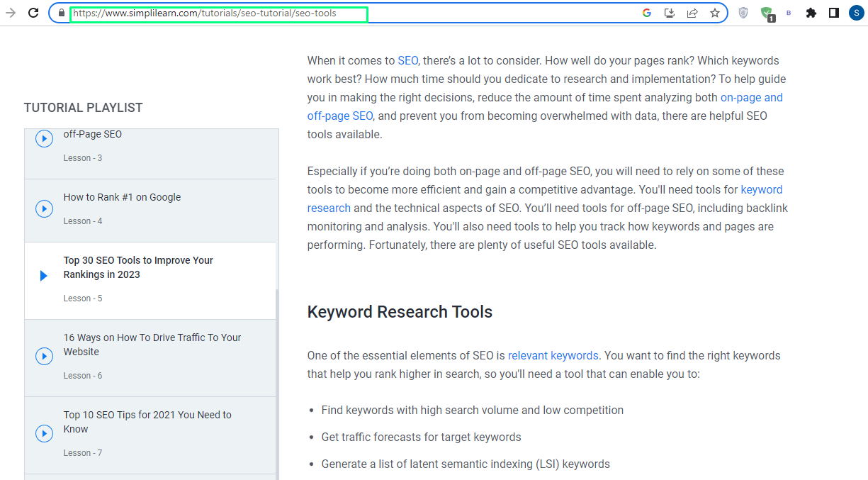The image size is (868, 480).
Task: Open '16 Ways on How To Drive Traffic'
Action: [152, 345]
